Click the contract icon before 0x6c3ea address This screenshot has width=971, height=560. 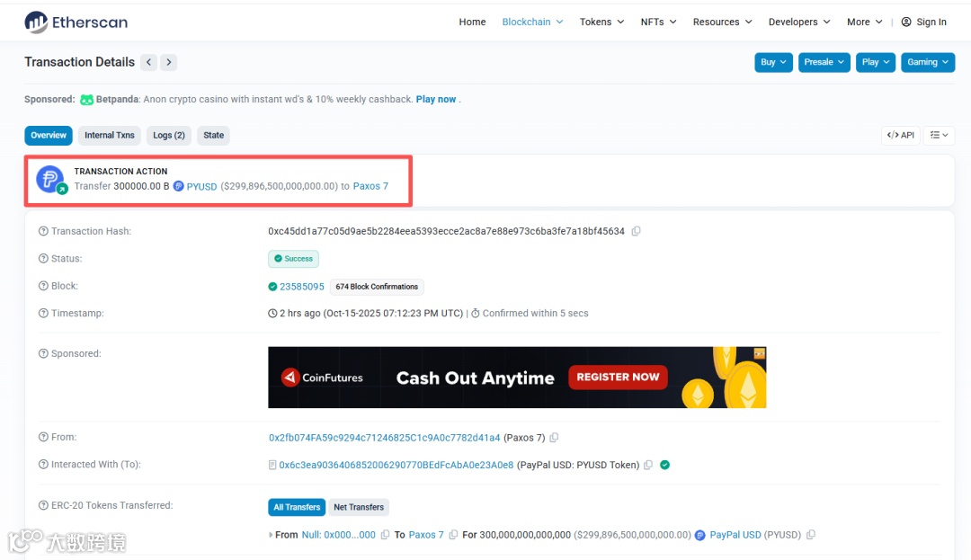click(272, 465)
